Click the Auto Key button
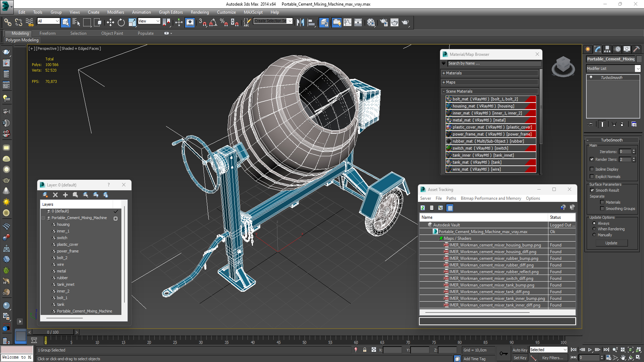This screenshot has width=644, height=362. point(520,350)
